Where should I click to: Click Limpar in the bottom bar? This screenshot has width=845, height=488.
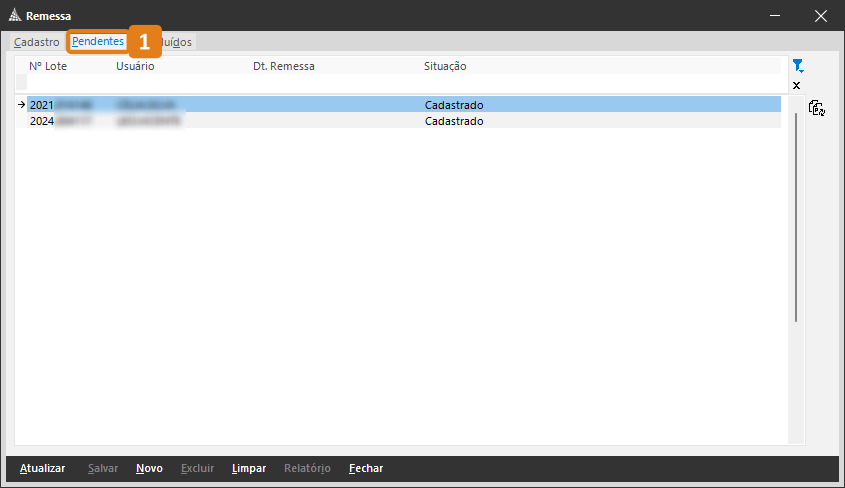click(x=248, y=468)
